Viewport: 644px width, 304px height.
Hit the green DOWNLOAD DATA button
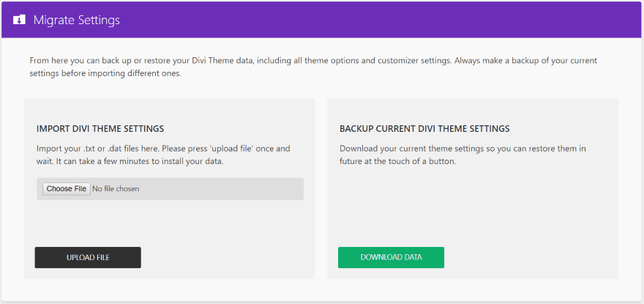391,257
